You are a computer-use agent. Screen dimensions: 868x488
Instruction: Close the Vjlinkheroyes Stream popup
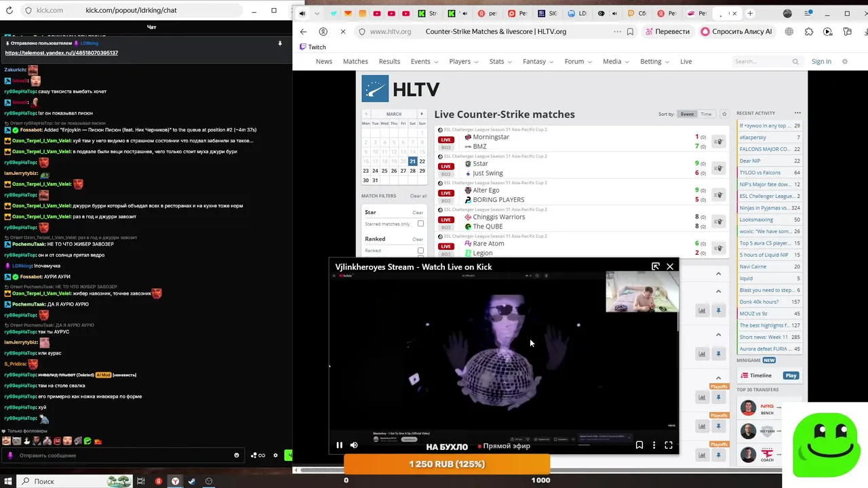point(670,266)
